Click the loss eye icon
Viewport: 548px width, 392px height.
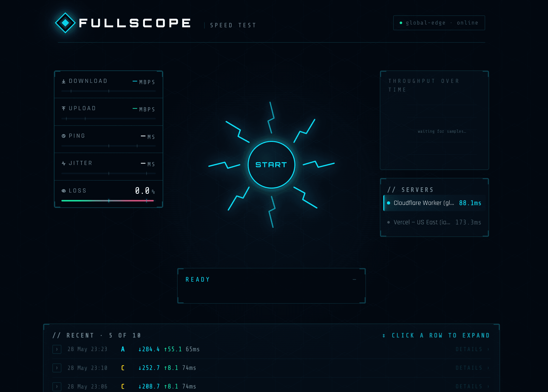pyautogui.click(x=64, y=191)
